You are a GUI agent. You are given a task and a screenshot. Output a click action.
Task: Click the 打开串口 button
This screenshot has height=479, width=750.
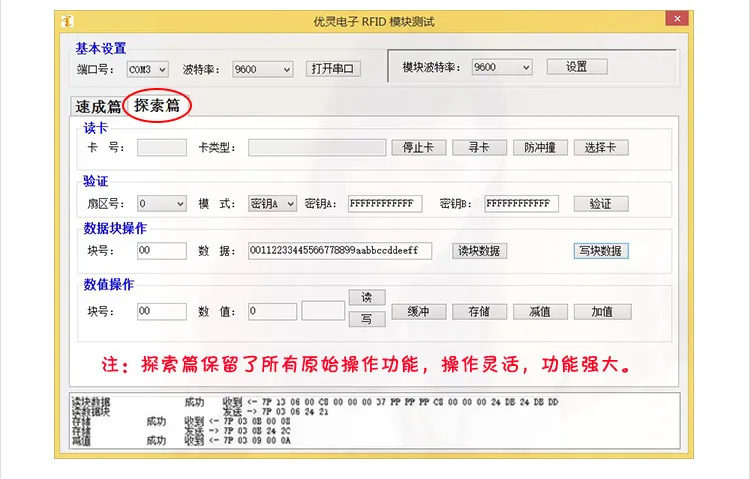pos(333,69)
